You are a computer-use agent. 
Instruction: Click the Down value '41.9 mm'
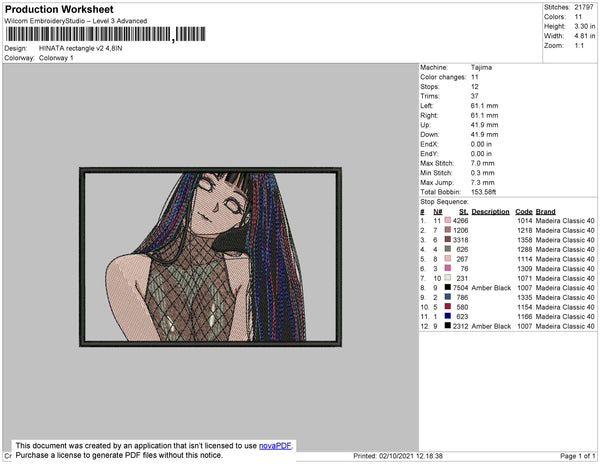484,134
